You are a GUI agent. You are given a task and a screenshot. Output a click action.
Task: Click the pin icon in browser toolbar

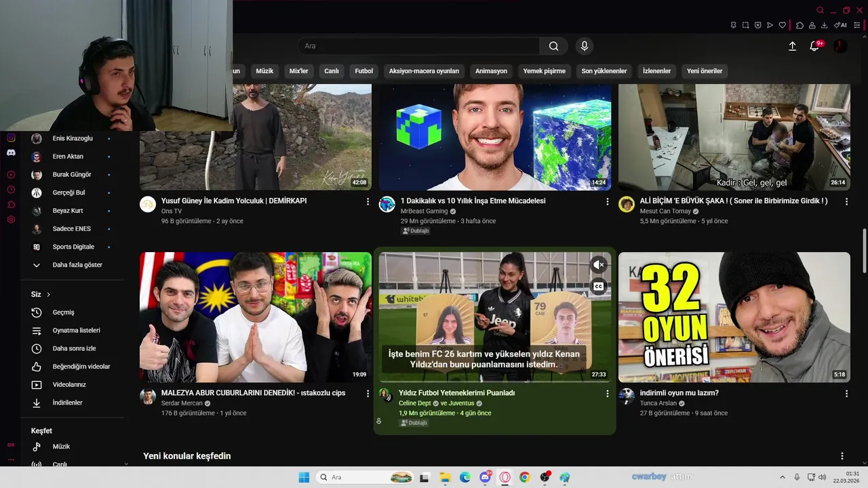[733, 25]
